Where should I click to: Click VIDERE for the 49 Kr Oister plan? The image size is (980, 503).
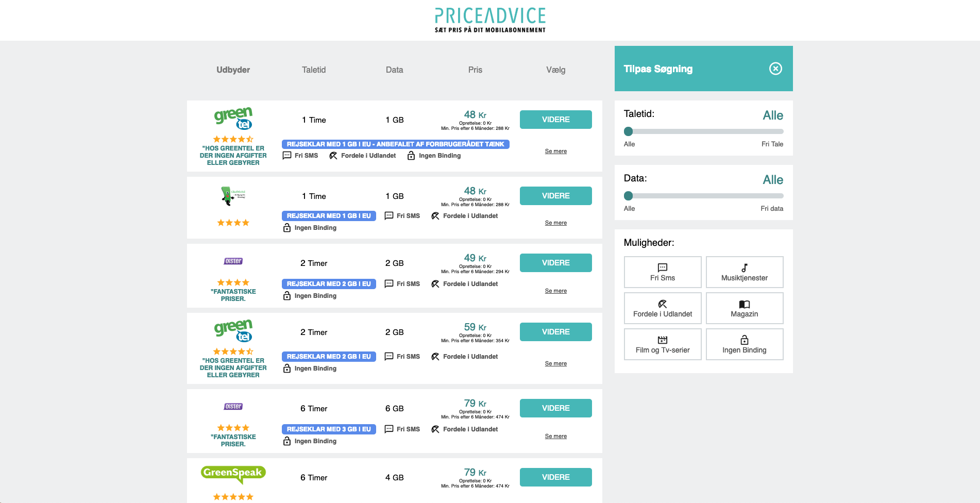[x=555, y=263]
